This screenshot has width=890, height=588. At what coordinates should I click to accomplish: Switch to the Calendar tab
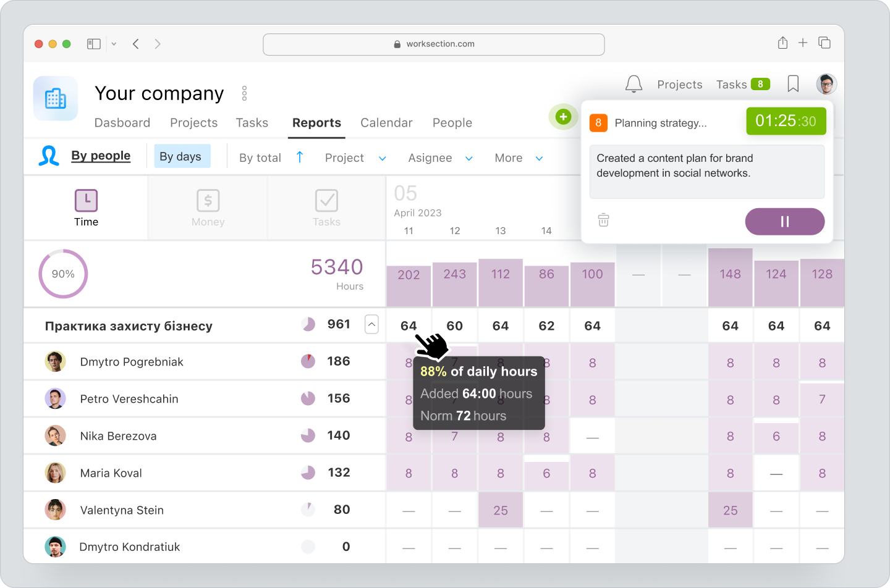(x=386, y=122)
